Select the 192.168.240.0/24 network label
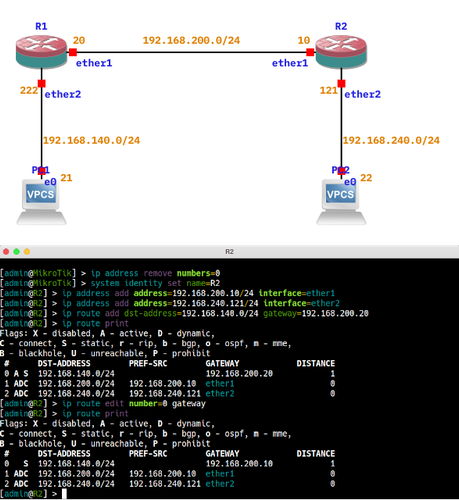 click(391, 140)
